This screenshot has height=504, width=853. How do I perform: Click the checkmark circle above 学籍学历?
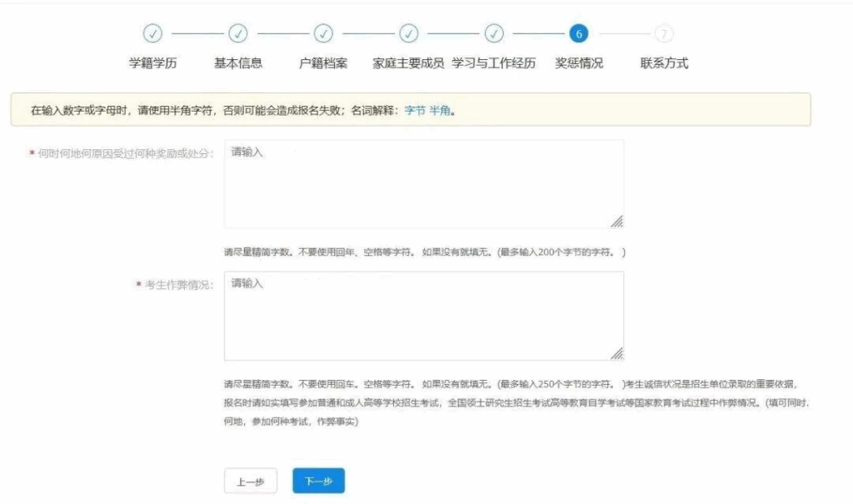pyautogui.click(x=152, y=33)
